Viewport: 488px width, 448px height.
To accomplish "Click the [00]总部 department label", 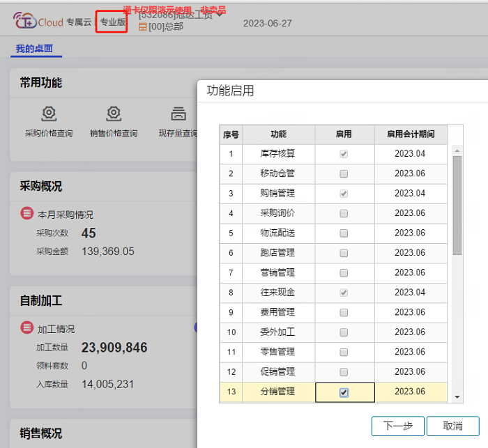I will pyautogui.click(x=166, y=26).
